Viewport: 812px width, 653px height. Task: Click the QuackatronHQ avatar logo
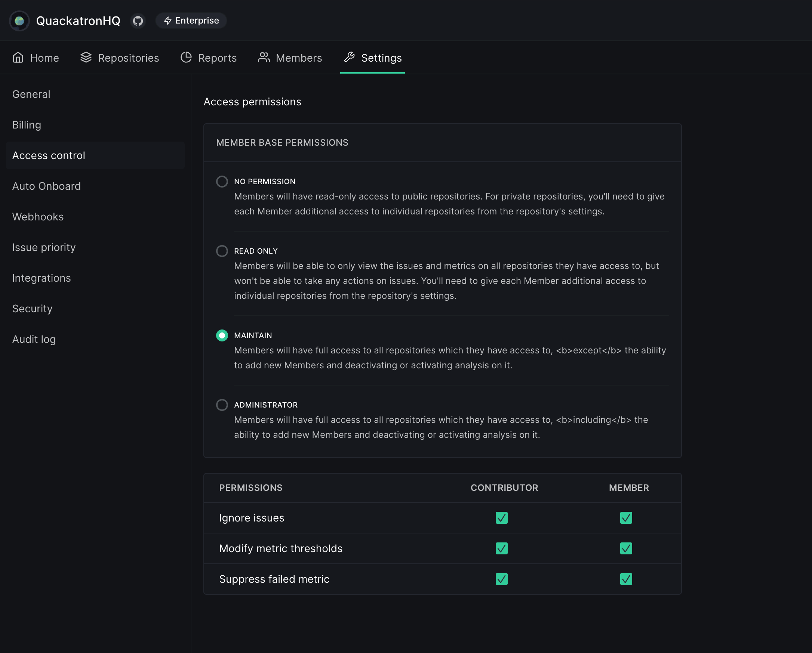pos(19,21)
